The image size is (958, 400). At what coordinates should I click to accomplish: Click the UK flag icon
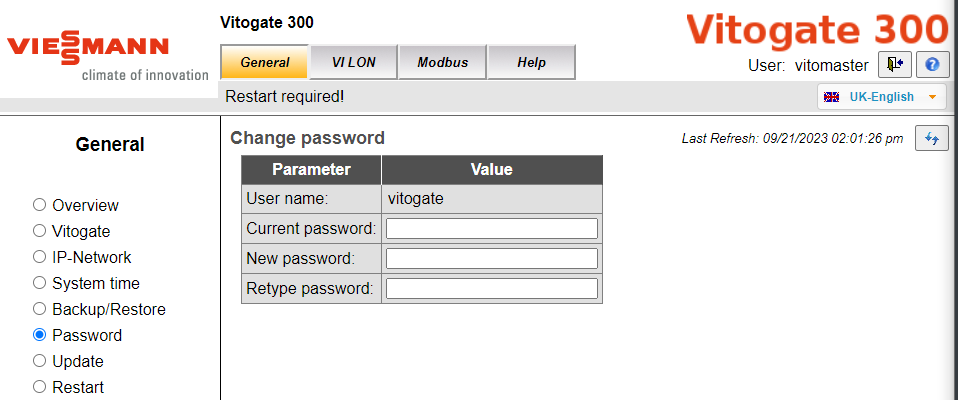(832, 97)
